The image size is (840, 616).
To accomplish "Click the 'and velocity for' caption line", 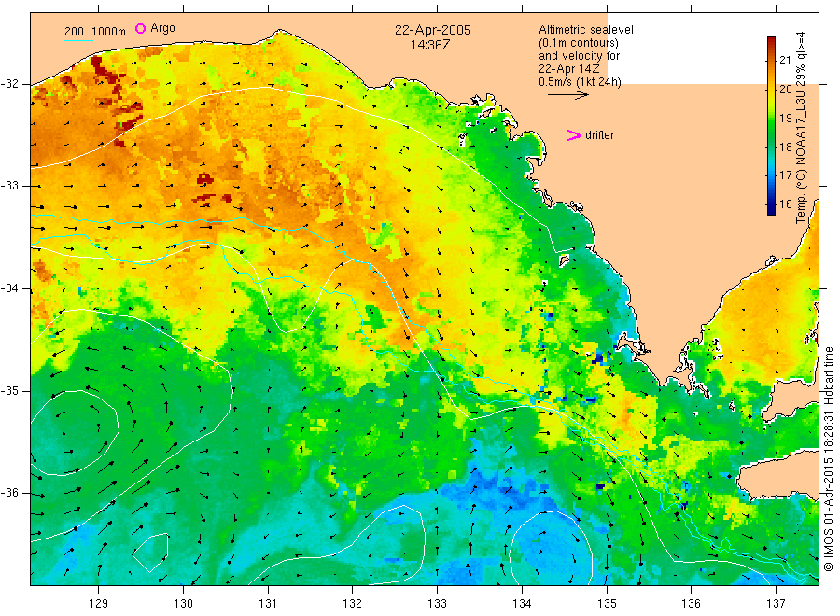I will click(x=579, y=56).
